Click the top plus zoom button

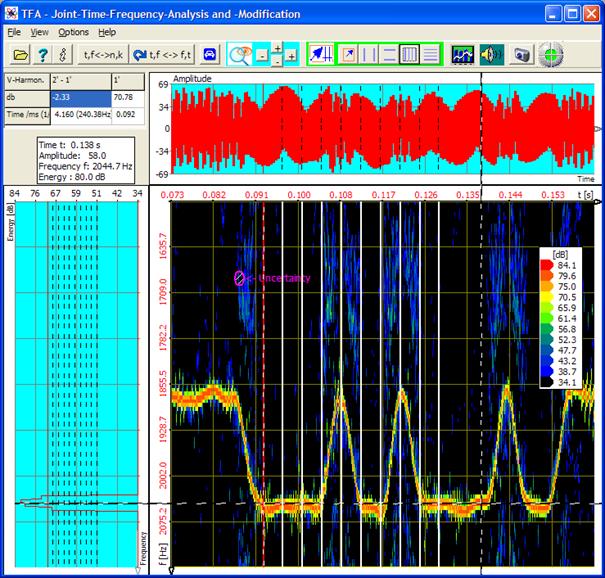click(277, 48)
